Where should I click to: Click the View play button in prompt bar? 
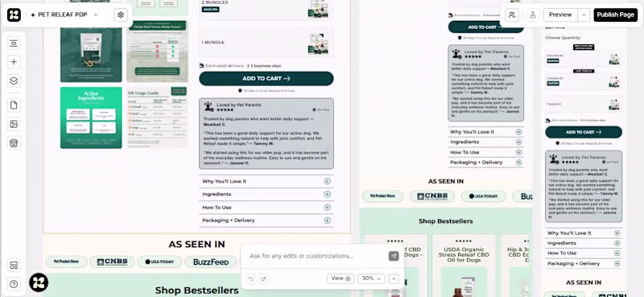tap(341, 278)
